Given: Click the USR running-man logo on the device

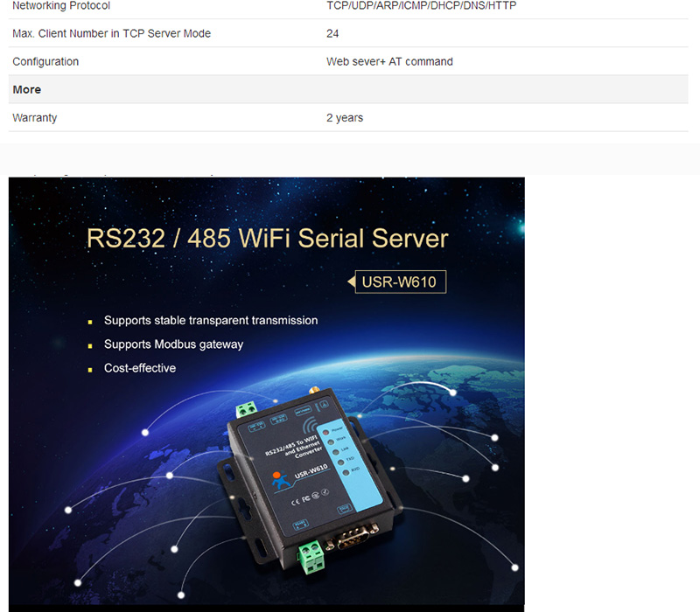Looking at the screenshot, I should coord(279,479).
